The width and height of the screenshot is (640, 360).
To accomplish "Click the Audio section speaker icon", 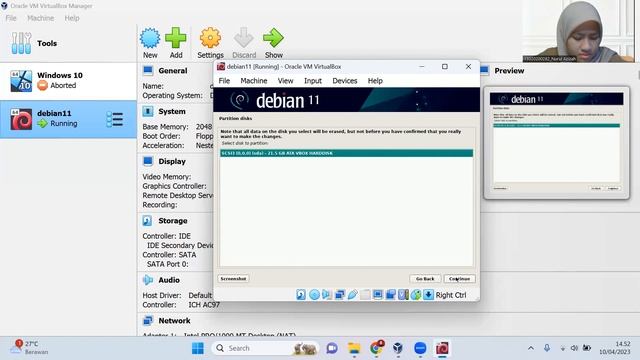I will 148,280.
